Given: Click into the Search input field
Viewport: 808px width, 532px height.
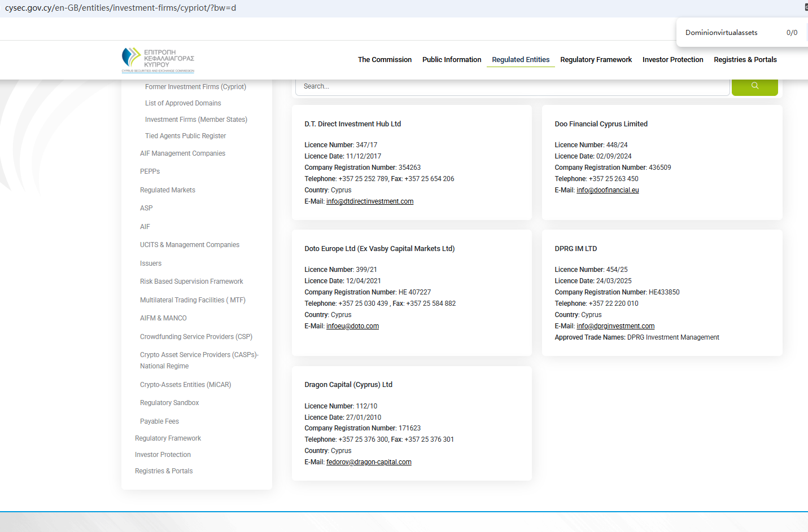Looking at the screenshot, I should pyautogui.click(x=512, y=86).
